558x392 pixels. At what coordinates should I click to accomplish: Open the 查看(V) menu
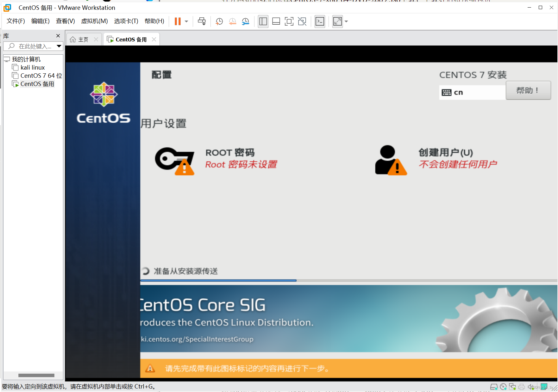click(65, 21)
